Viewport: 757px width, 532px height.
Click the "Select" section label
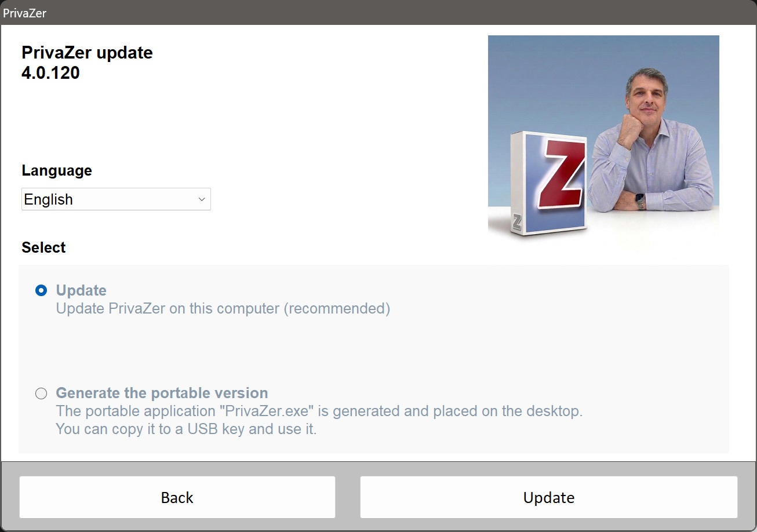coord(43,247)
